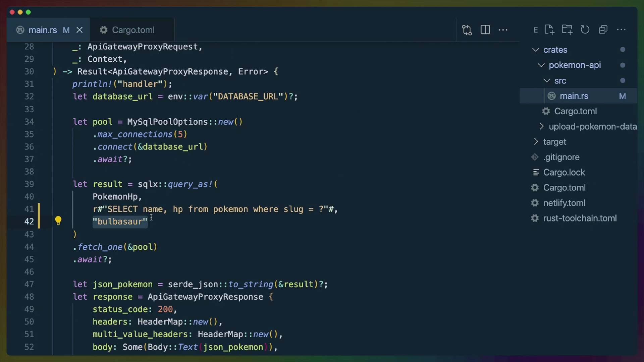Collapse all folders in Explorer
The image size is (644, 362).
coord(603,30)
